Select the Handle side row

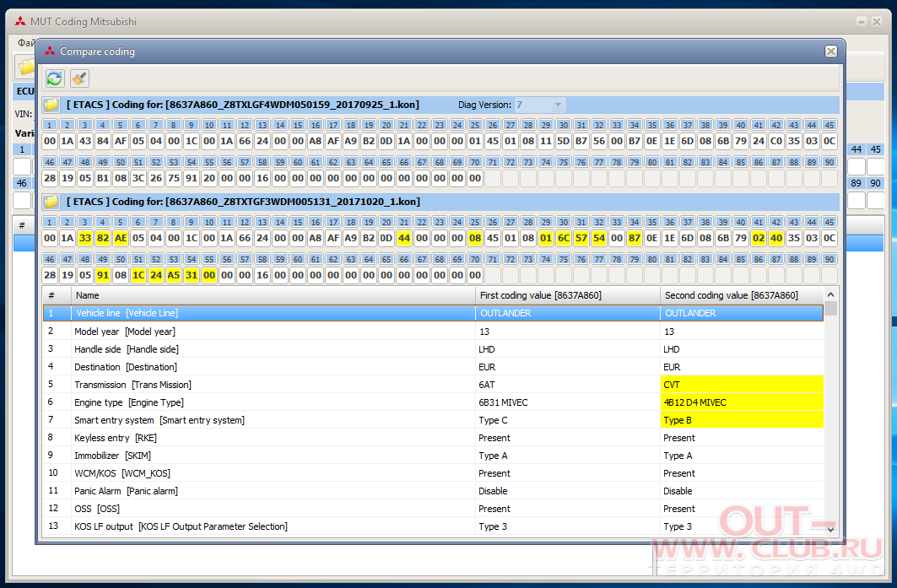433,349
